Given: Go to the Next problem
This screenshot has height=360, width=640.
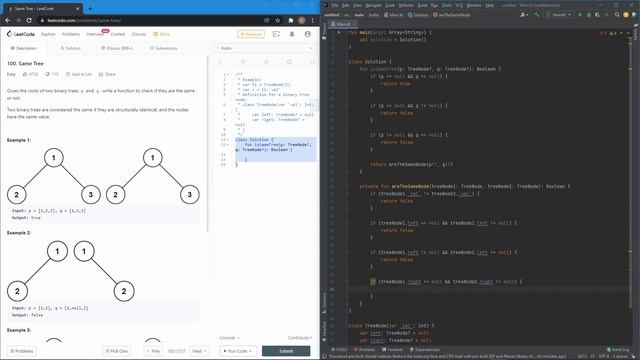Looking at the screenshot, I should click(199, 351).
